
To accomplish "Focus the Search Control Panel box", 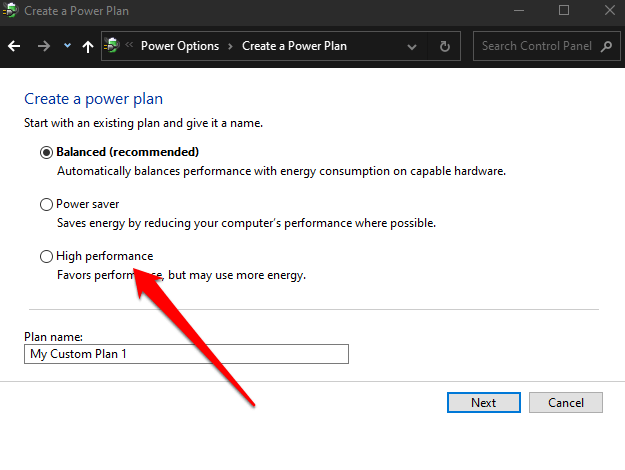I will click(536, 46).
